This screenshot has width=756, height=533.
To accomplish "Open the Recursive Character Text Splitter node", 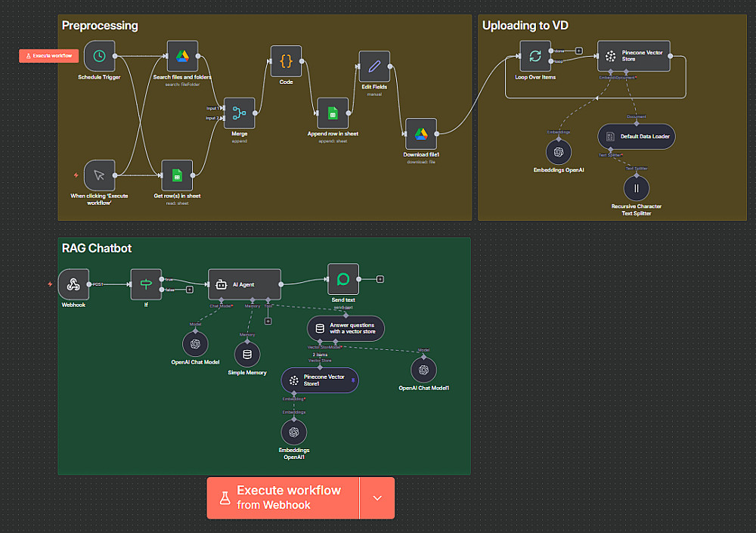I will click(637, 188).
